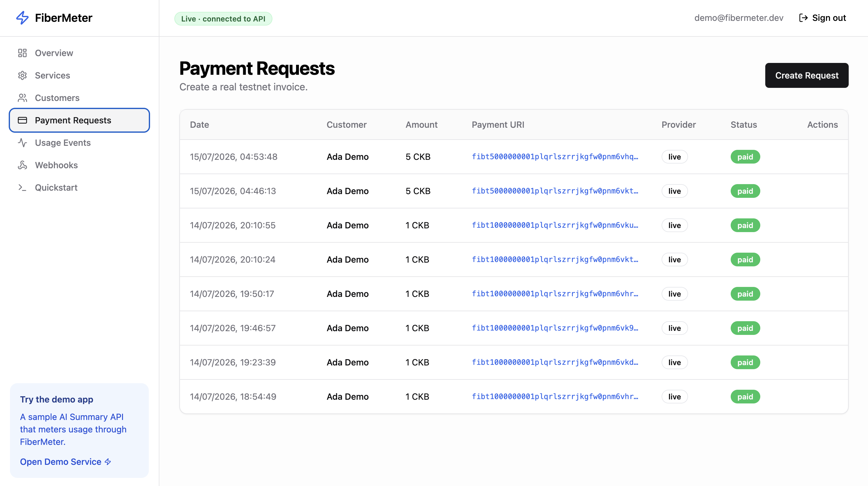Image resolution: width=868 pixels, height=486 pixels.
Task: Open payment URI in the 19:50:17 row
Action: (554, 293)
